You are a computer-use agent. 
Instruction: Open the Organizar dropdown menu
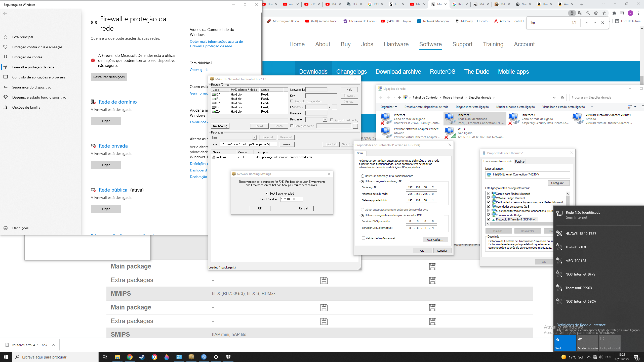pos(388,107)
